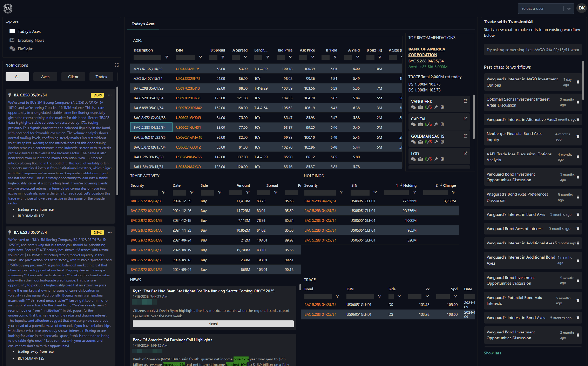Expand the Notifications panel to fullscreen
588x366 pixels.
click(117, 65)
